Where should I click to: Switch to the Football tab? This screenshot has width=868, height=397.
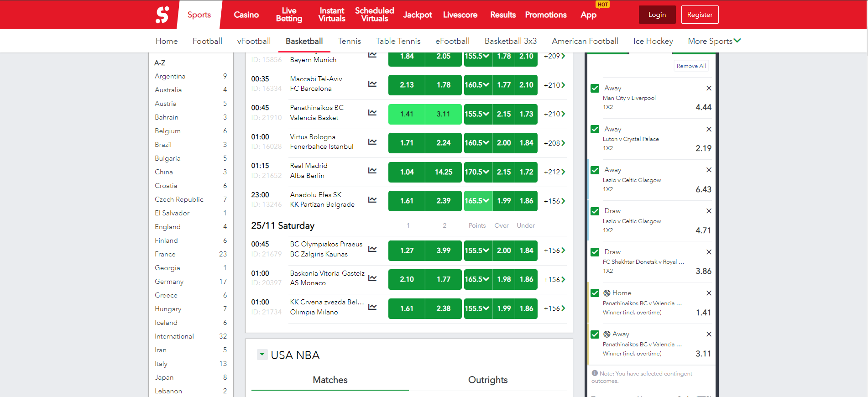207,41
